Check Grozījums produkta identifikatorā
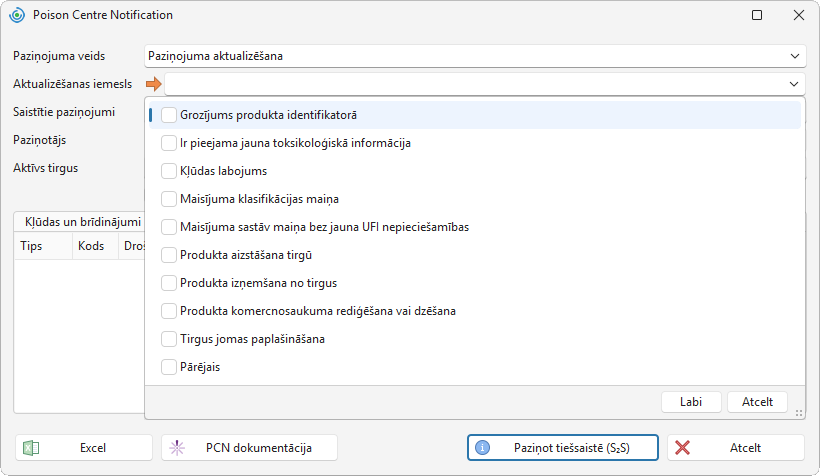820x476 pixels. coord(169,115)
